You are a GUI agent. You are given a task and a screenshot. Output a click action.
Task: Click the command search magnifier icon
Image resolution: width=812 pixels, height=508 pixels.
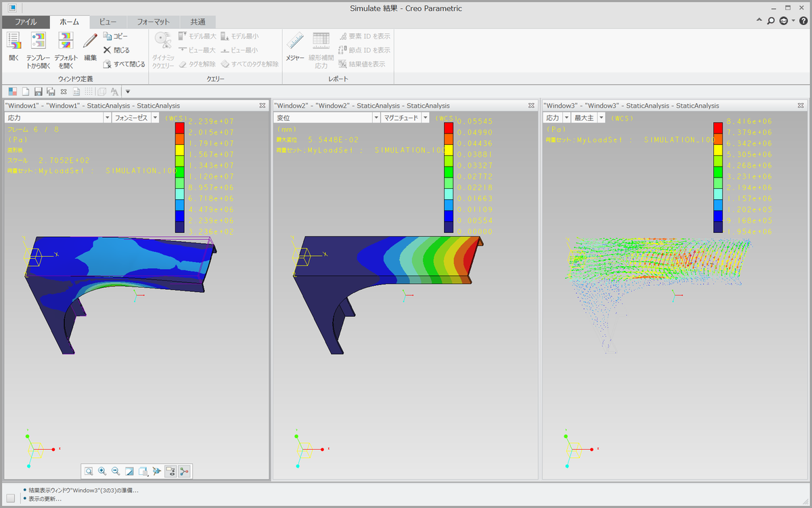pyautogui.click(x=771, y=21)
